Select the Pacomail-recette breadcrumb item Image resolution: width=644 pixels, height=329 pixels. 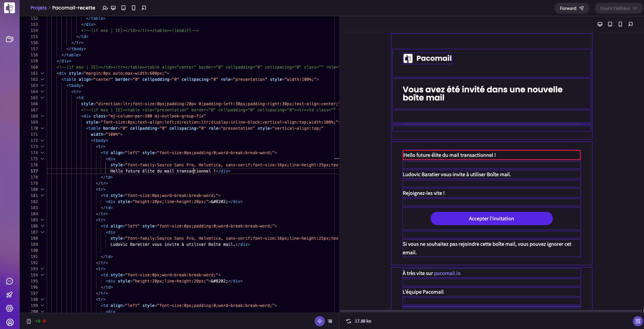[74, 7]
